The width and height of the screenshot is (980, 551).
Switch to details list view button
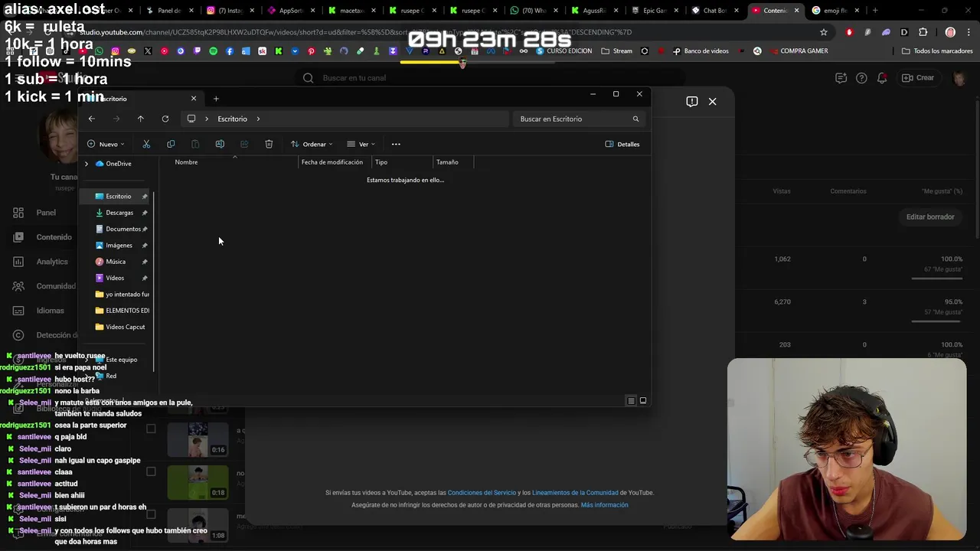[x=631, y=400]
